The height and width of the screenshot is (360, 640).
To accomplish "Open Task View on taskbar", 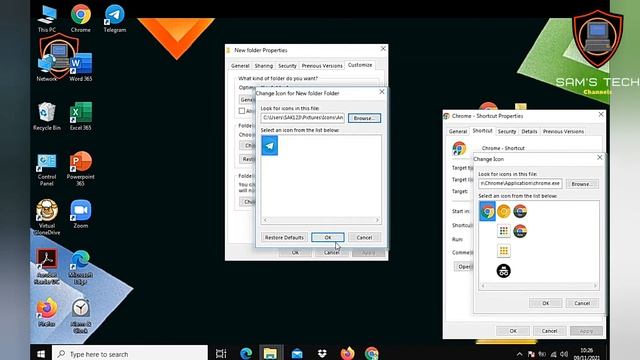I will (221, 353).
